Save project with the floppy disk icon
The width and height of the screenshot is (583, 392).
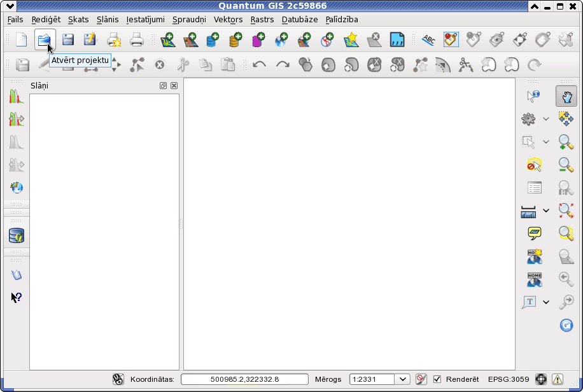[x=67, y=39]
